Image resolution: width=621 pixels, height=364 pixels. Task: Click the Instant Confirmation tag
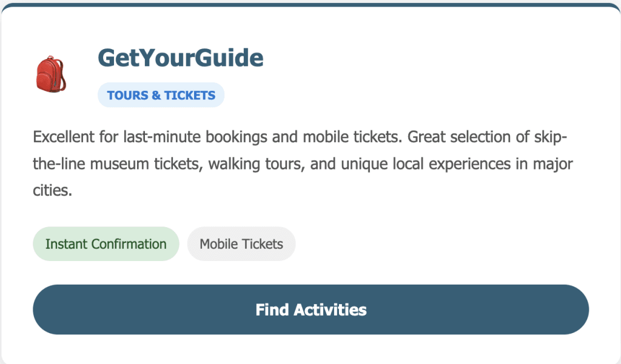coord(106,244)
